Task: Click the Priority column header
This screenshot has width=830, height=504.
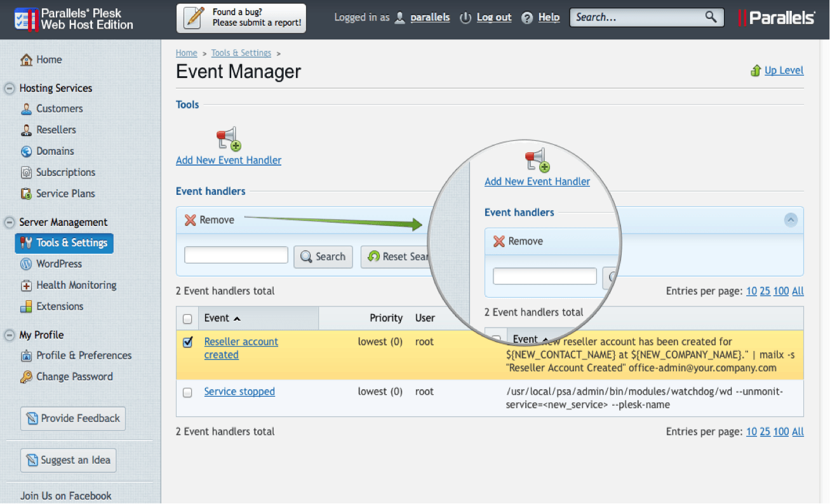Action: tap(386, 318)
